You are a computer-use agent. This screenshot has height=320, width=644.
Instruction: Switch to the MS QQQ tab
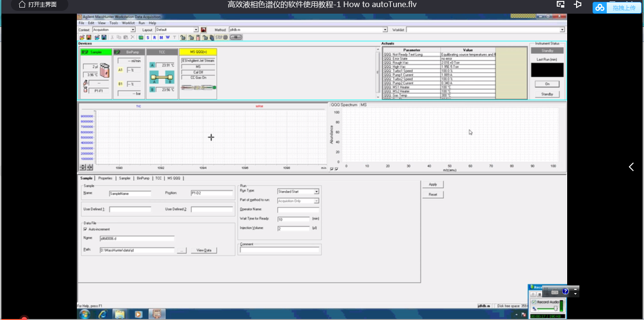tap(173, 178)
